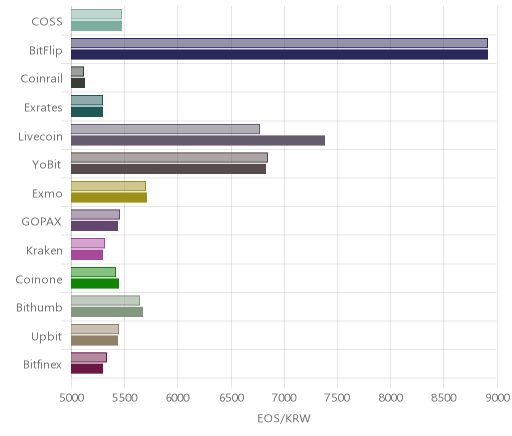Click the Livecoin axis label
The height and width of the screenshot is (436, 512).
40,136
